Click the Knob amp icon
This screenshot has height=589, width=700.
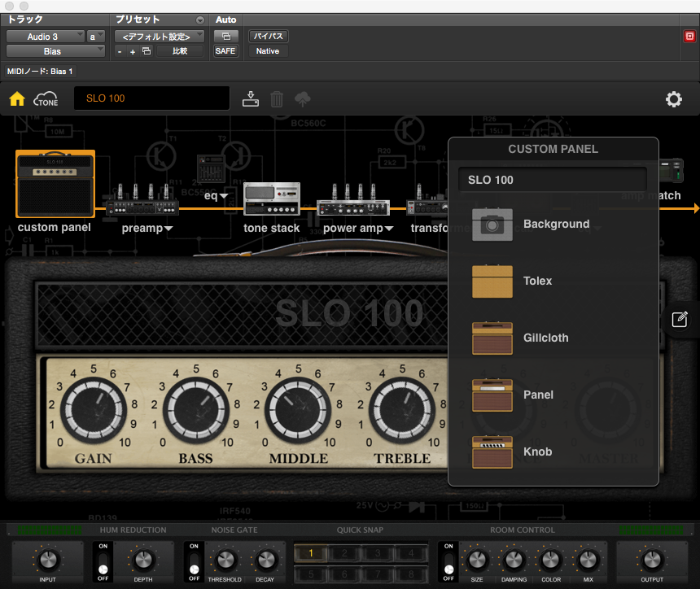(492, 452)
